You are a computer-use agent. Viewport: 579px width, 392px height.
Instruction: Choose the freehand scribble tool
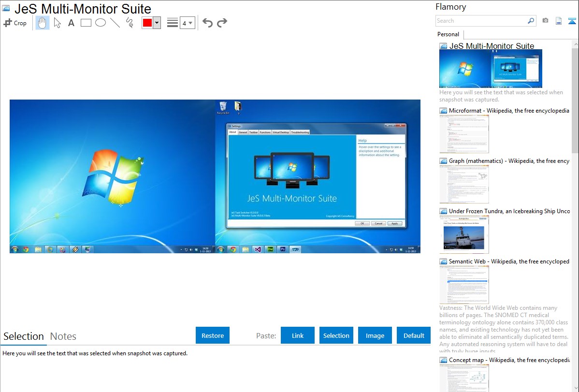tap(130, 23)
